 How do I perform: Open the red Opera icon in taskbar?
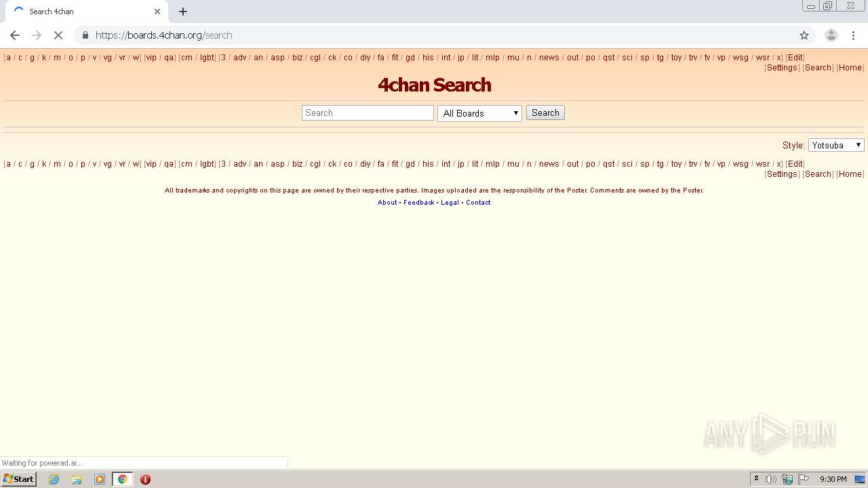pos(145,479)
